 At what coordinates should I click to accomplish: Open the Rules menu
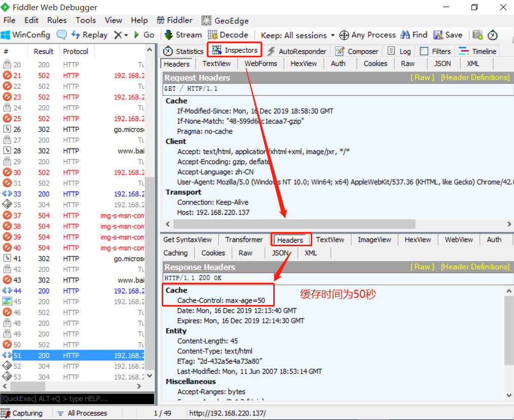pos(57,20)
